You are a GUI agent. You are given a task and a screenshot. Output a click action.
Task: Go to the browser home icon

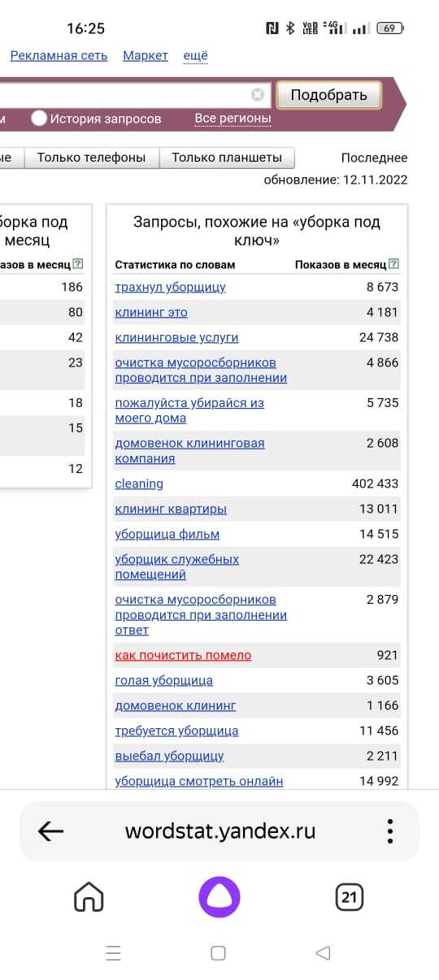click(x=89, y=897)
